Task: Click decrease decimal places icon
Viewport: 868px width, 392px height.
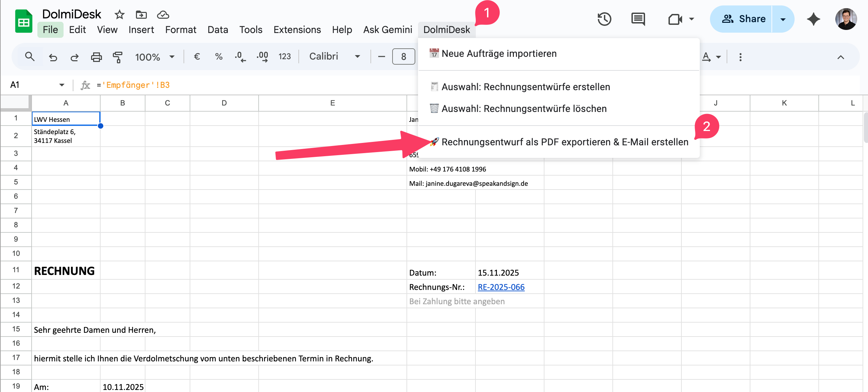Action: [x=240, y=56]
